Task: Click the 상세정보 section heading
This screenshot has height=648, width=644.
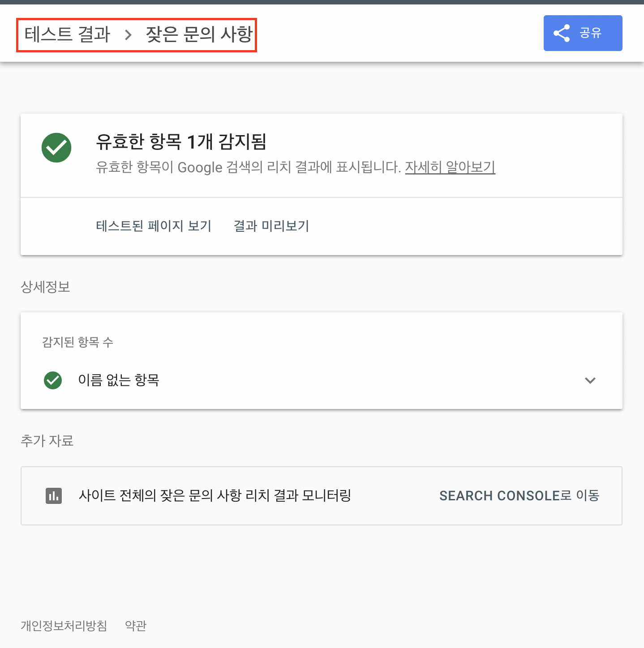Action: click(x=45, y=287)
